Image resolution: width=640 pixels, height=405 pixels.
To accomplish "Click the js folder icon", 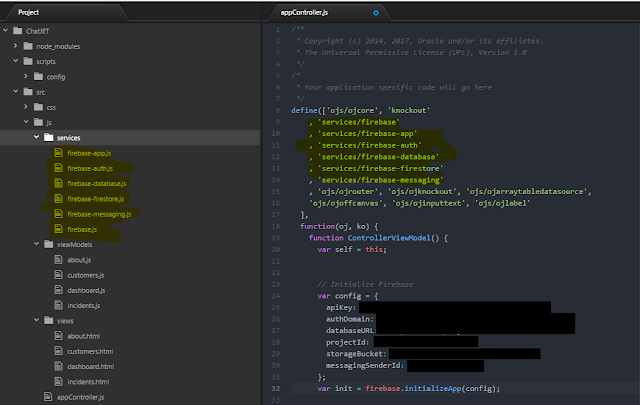I will tap(38, 122).
